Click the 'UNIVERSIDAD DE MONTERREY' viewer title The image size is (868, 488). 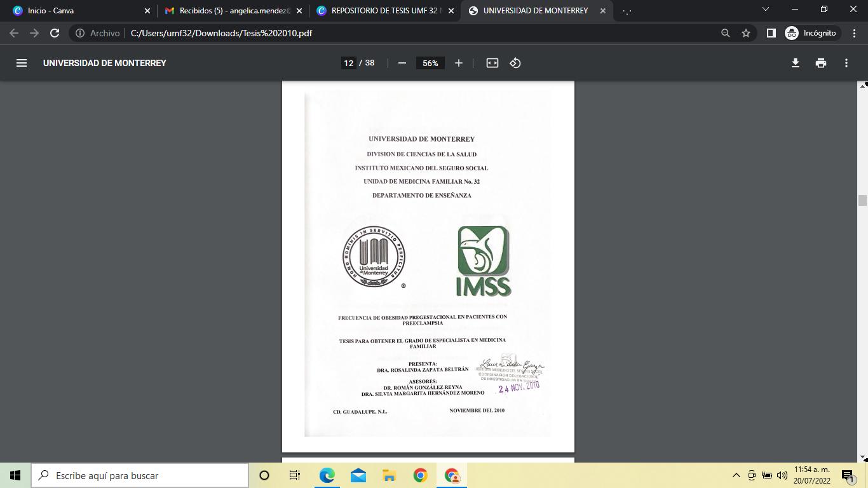[105, 63]
